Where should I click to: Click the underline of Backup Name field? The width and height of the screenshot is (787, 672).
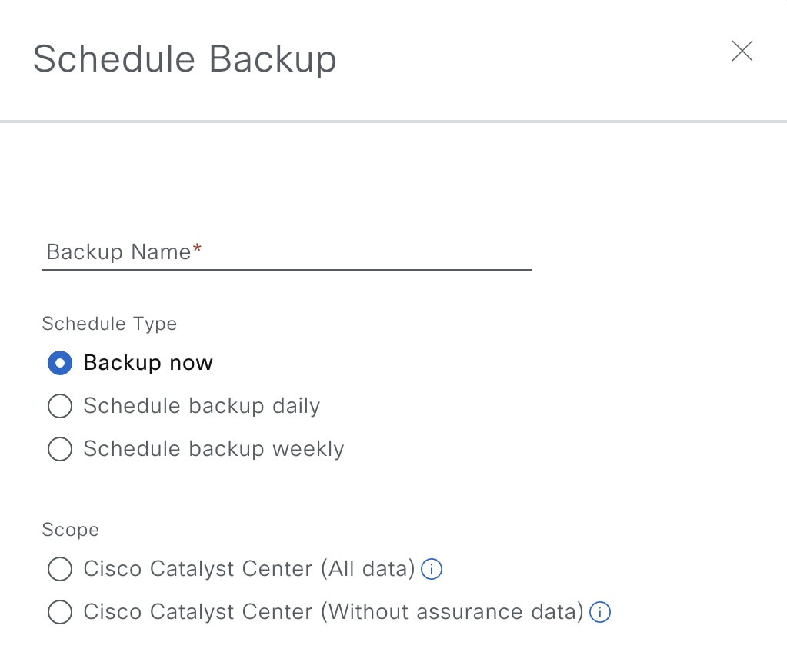pyautogui.click(x=287, y=270)
